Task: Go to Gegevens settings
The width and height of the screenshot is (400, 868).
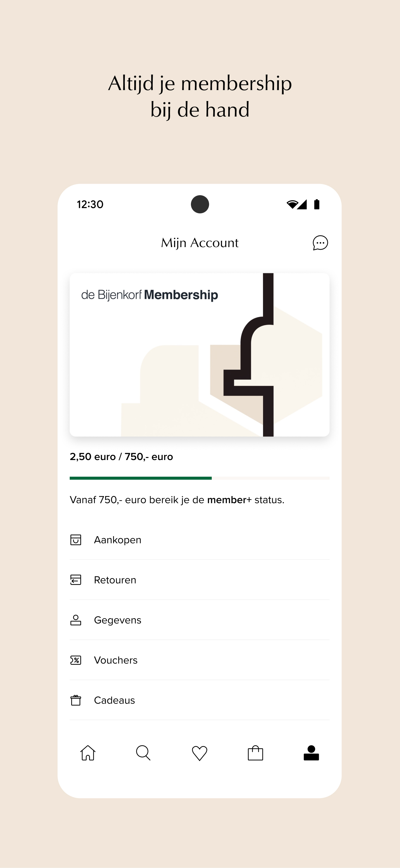Action: 199,620
